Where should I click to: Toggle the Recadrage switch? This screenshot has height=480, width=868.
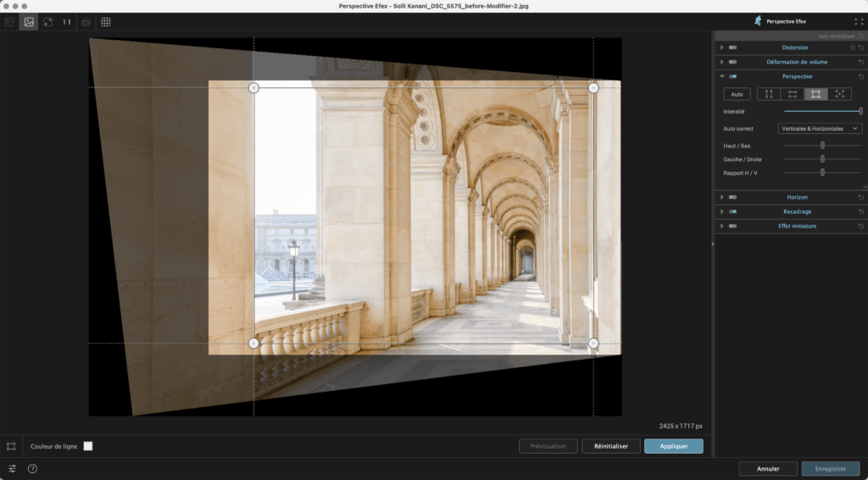tap(733, 211)
